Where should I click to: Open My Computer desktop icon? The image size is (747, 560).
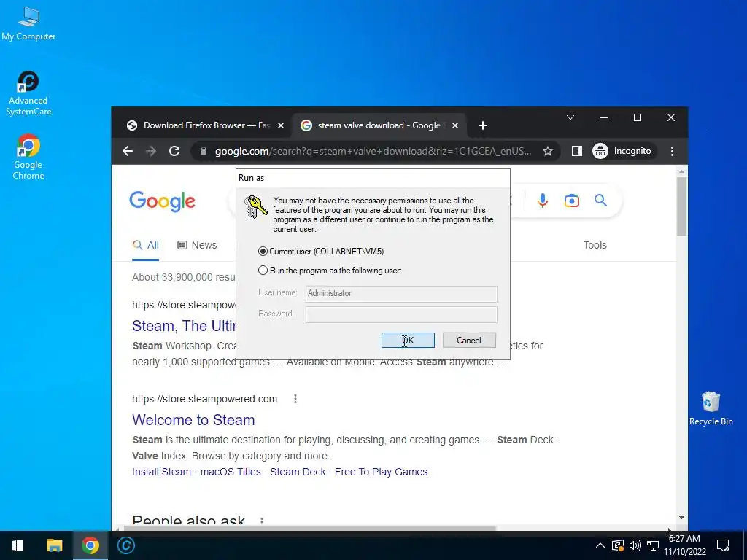click(x=28, y=24)
